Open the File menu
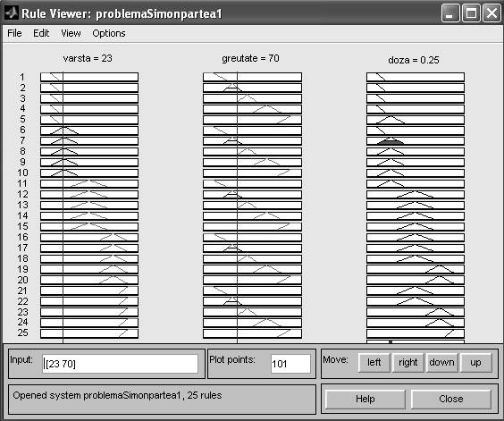 [14, 33]
